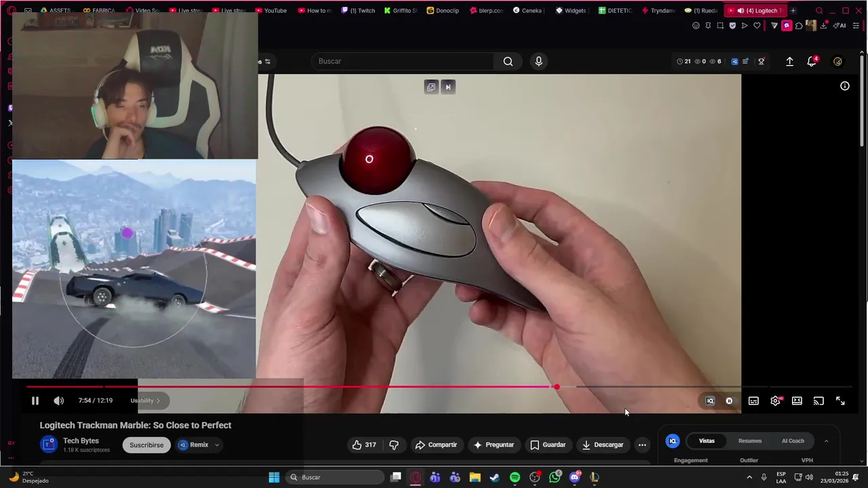Click the video title Logitech Trackman Marble
This screenshot has height=488, width=868.
tap(136, 425)
